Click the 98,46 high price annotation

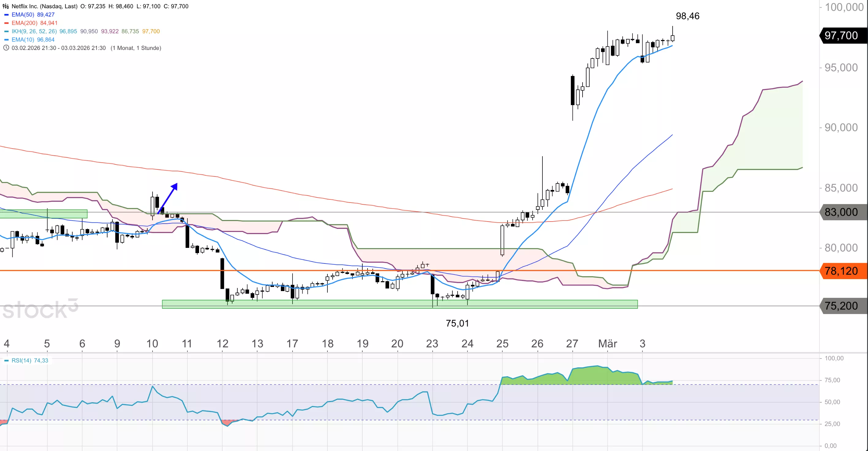pos(687,16)
